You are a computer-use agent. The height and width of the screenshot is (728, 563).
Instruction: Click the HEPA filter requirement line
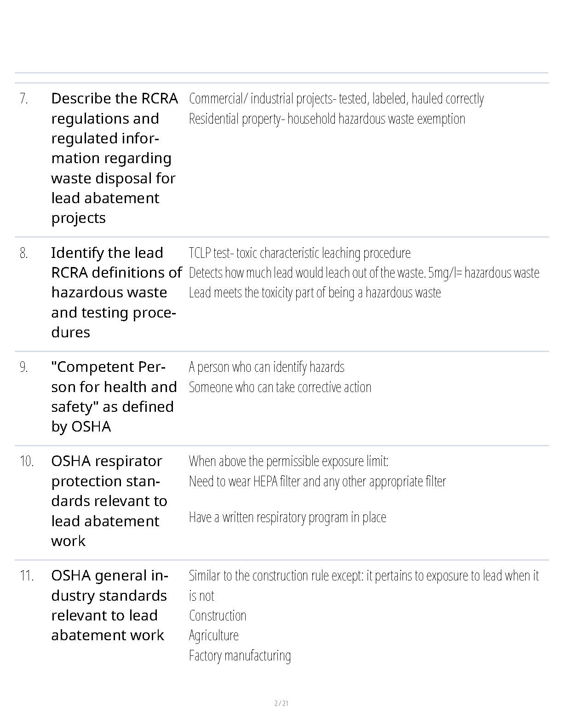pos(317,482)
